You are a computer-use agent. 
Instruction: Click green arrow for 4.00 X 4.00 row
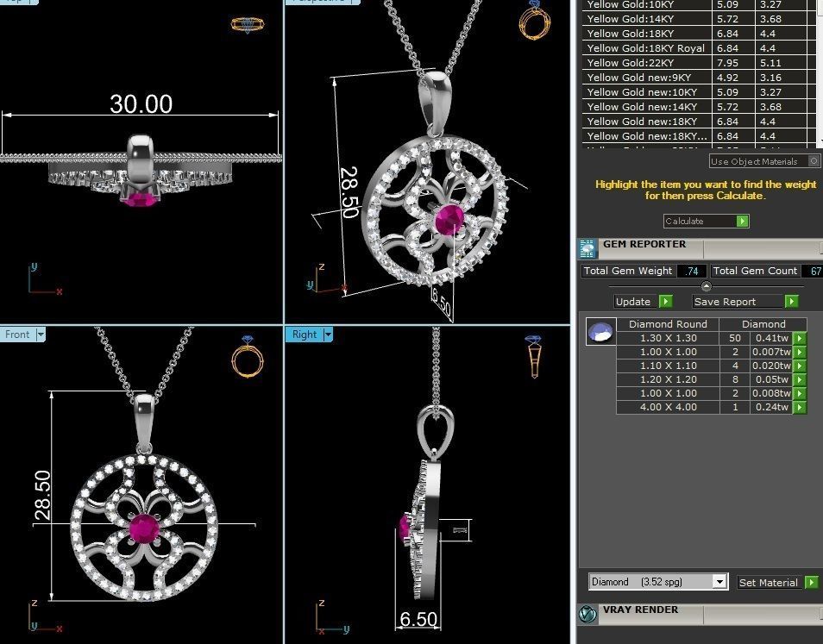(x=799, y=407)
